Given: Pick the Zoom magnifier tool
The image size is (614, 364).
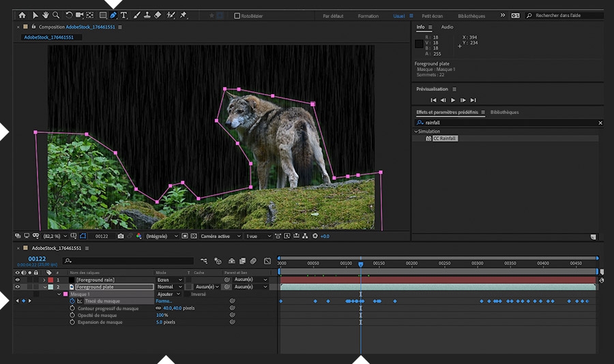Looking at the screenshot, I should (x=56, y=15).
